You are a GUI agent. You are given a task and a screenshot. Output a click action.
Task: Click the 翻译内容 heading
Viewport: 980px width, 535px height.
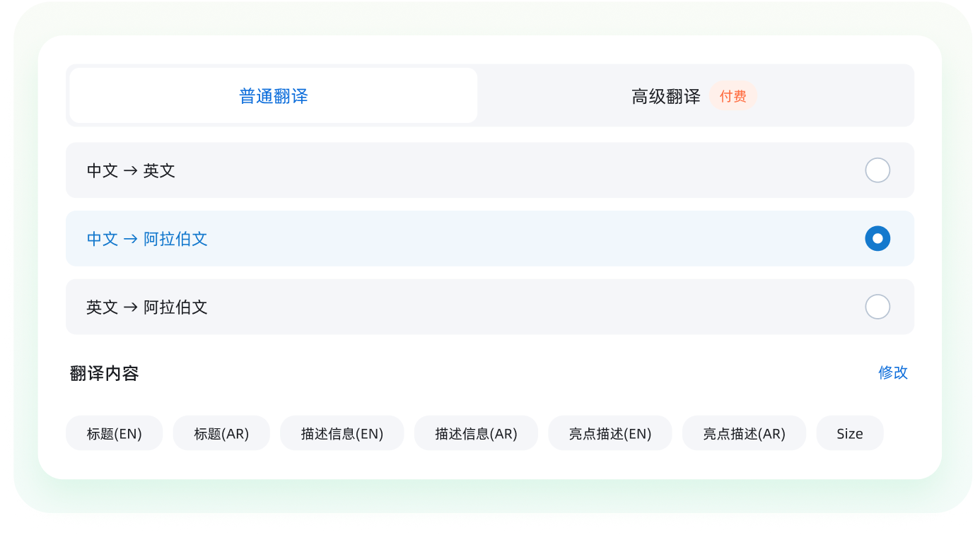pyautogui.click(x=105, y=373)
